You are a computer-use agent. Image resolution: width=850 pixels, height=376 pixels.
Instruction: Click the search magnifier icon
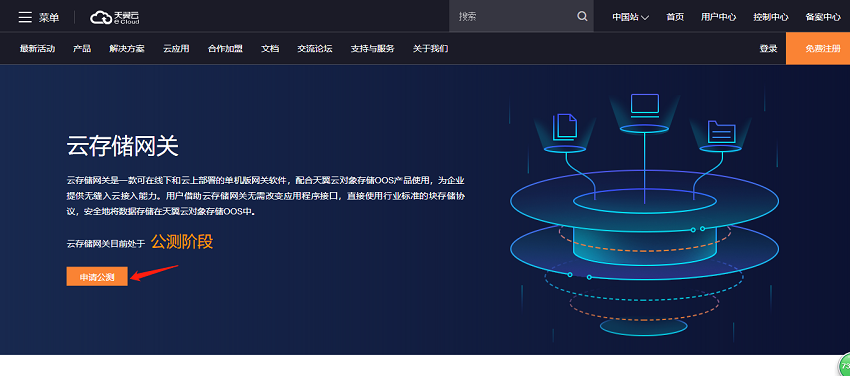[582, 16]
